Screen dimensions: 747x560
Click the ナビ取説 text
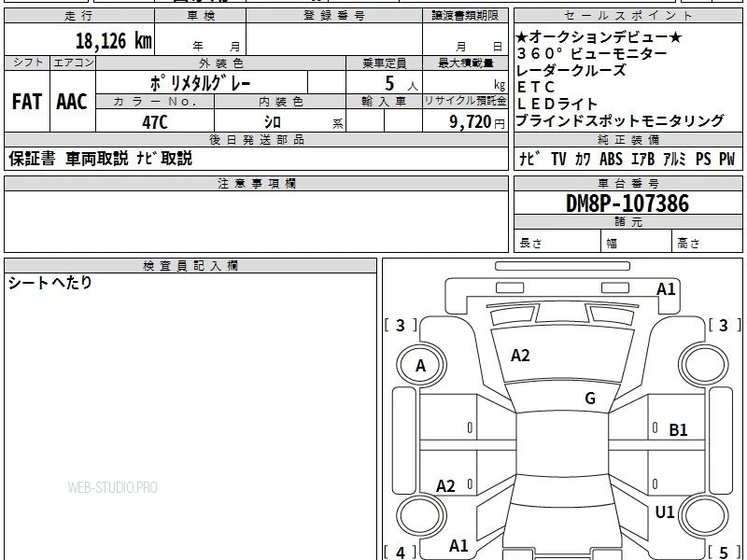164,158
